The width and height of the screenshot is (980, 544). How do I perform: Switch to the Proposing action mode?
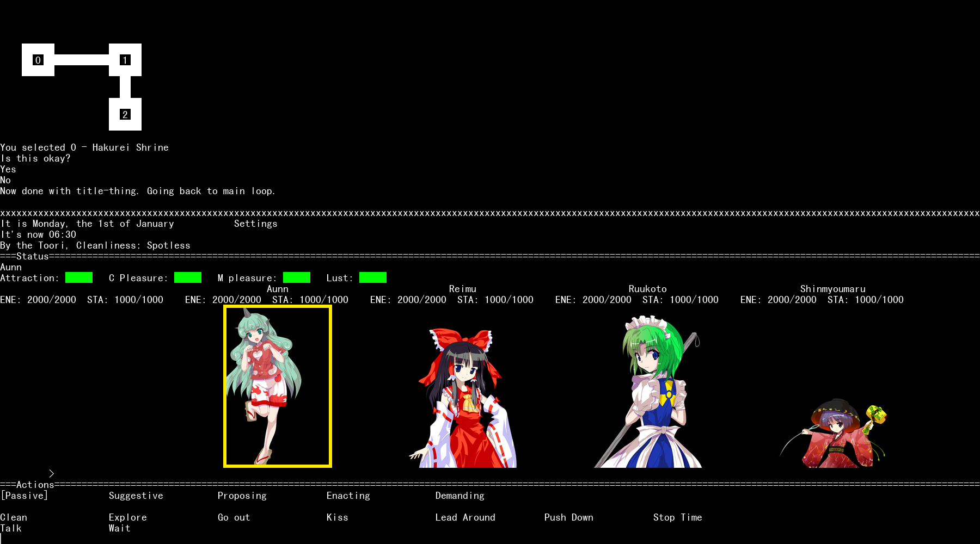(242, 496)
